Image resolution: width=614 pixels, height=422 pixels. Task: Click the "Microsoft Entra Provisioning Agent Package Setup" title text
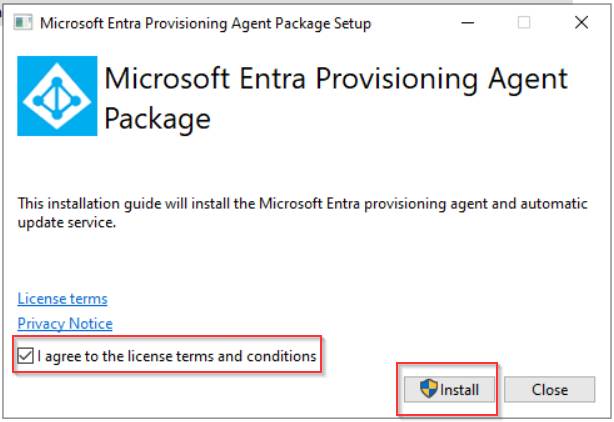coord(205,23)
